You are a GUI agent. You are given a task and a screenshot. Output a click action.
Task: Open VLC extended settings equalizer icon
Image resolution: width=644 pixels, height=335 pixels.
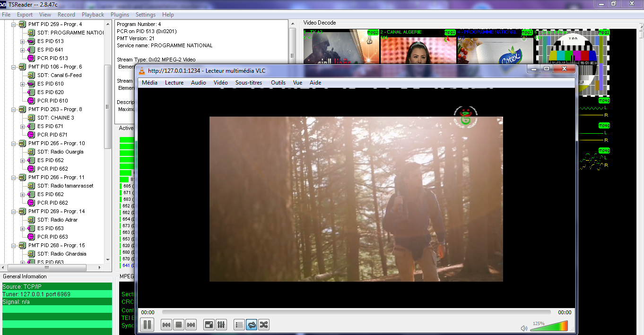click(221, 325)
